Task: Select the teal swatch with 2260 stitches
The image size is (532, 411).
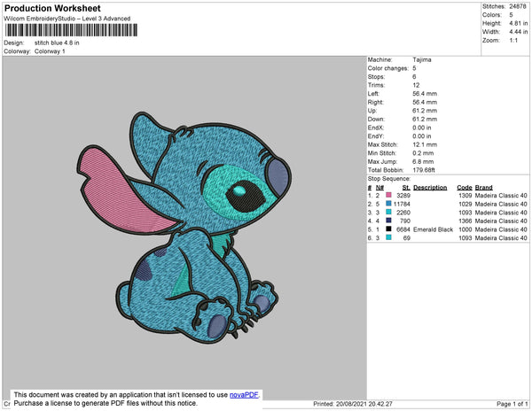Action: (x=388, y=213)
